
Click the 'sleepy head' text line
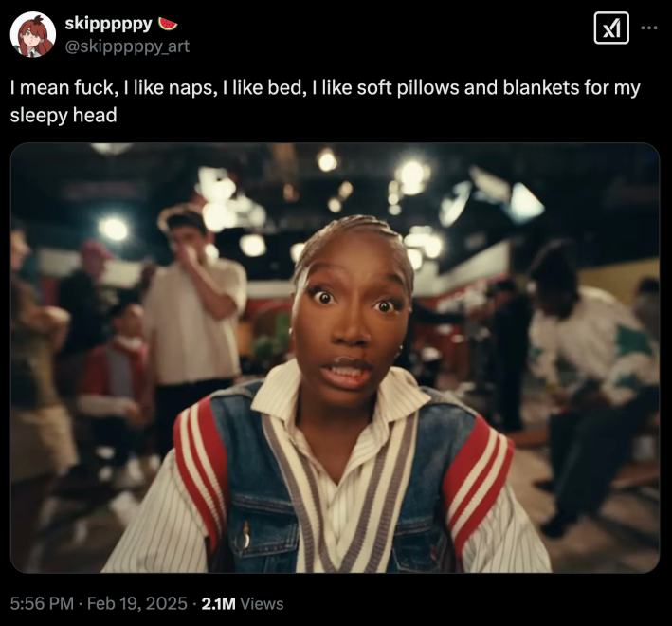[x=64, y=115]
